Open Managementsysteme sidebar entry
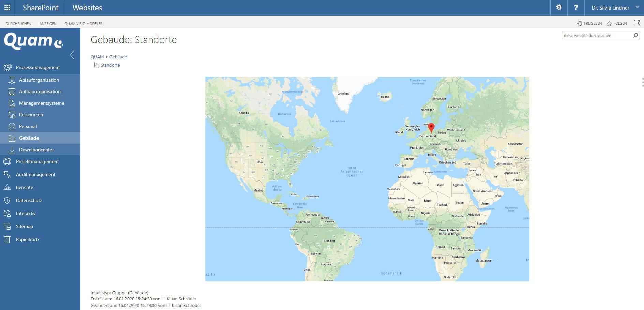This screenshot has width=644, height=310. 42,103
